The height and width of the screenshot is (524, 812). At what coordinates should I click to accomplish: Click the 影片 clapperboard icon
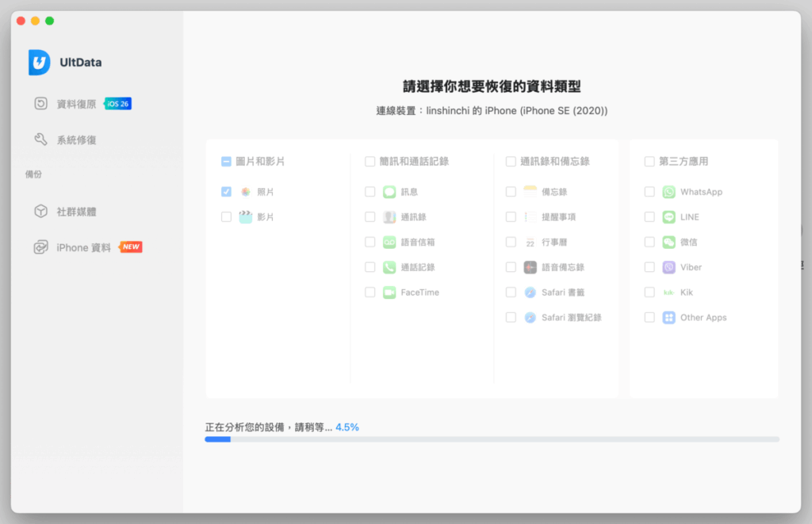coord(246,216)
